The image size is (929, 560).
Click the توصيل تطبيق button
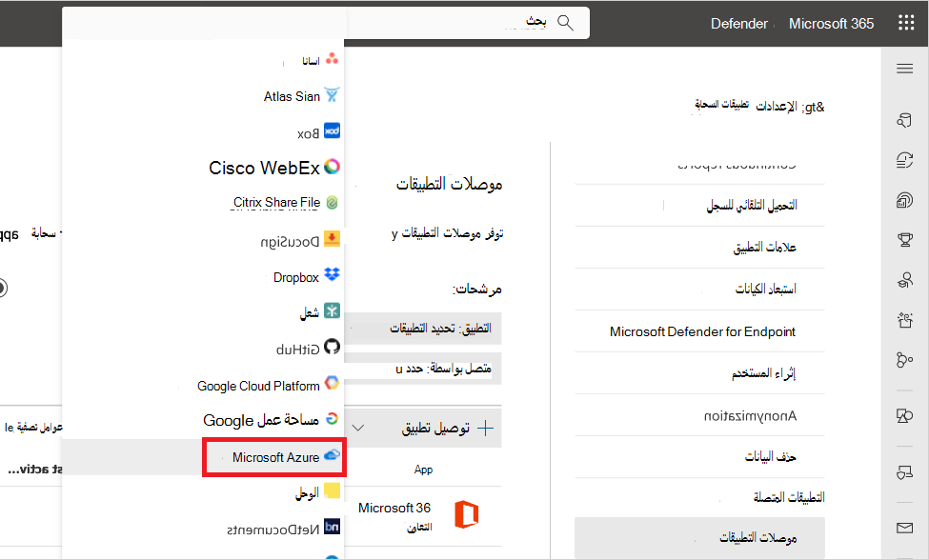(x=440, y=427)
